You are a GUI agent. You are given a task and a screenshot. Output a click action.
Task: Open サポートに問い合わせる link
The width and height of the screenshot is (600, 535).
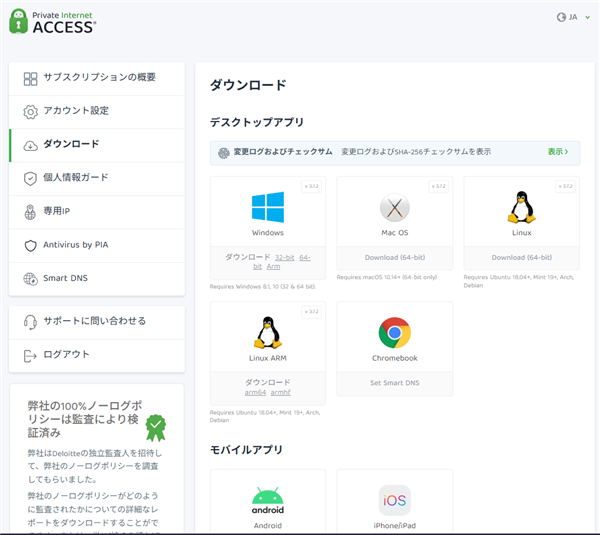click(x=97, y=322)
